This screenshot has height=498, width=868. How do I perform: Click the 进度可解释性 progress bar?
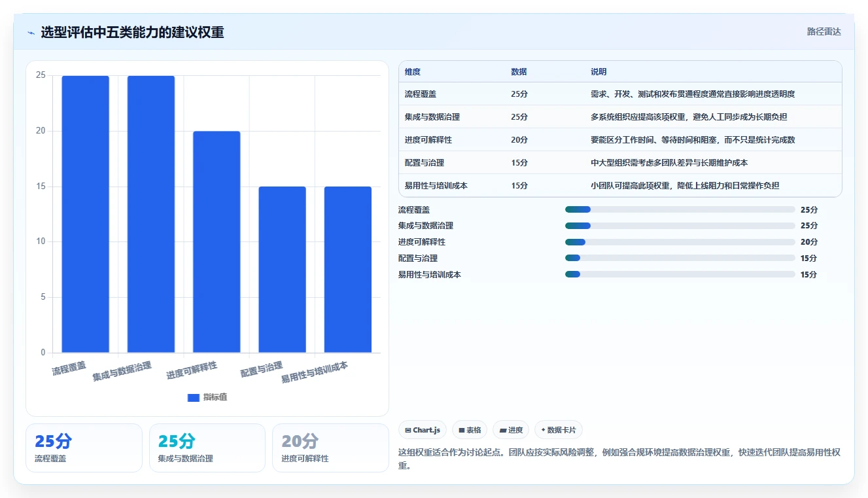[x=680, y=242]
